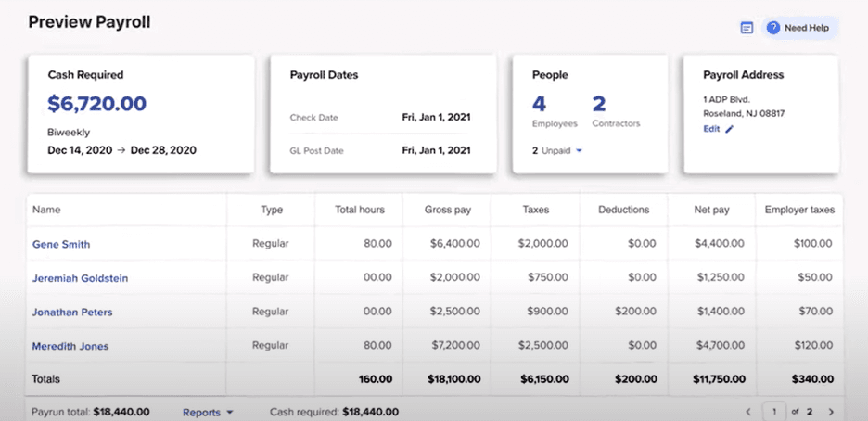The image size is (868, 421).
Task: Click the 2 Contractors count
Action: click(599, 104)
